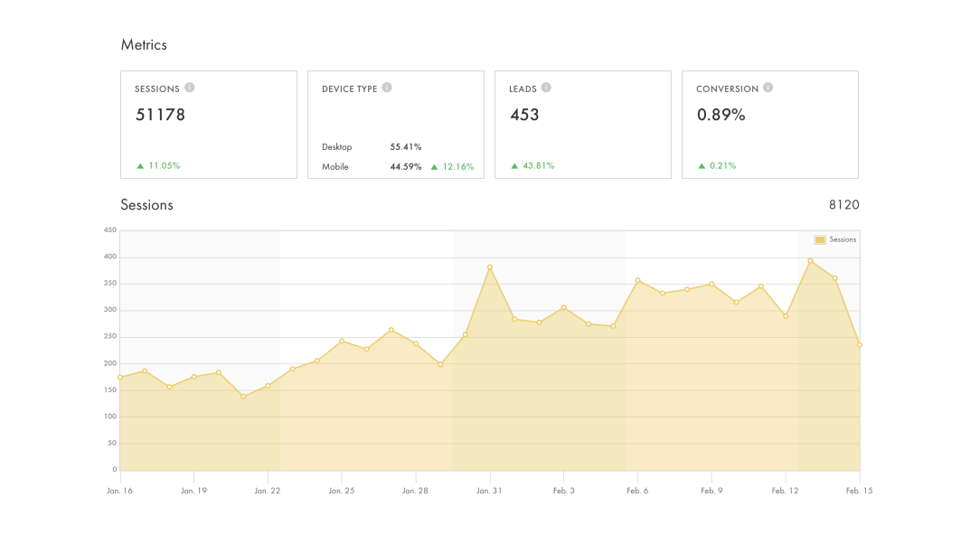The width and height of the screenshot is (980, 533).
Task: Click the info icon beside Device Type
Action: pos(387,88)
